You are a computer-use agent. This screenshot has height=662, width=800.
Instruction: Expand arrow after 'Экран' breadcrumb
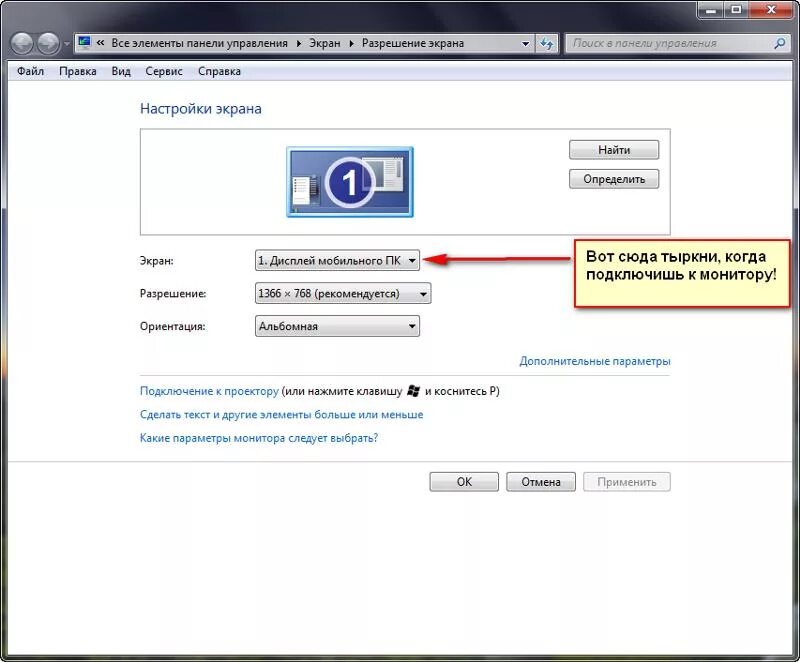tap(352, 43)
